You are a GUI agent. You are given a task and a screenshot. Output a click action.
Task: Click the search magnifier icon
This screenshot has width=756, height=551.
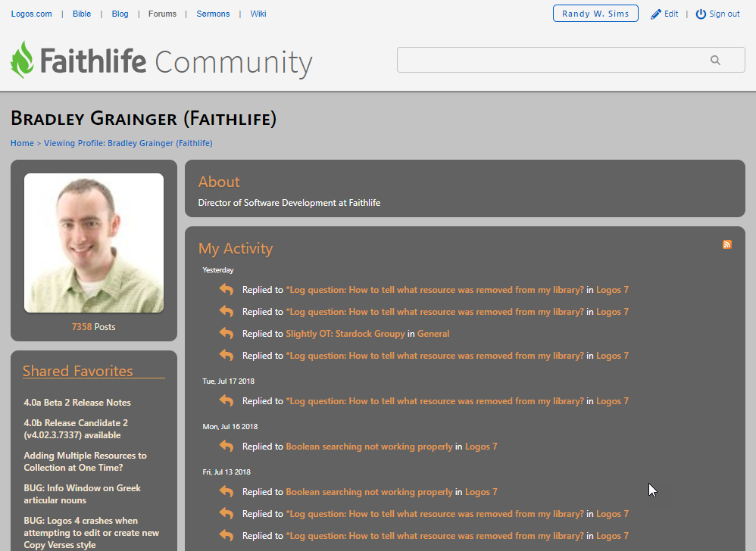716,61
